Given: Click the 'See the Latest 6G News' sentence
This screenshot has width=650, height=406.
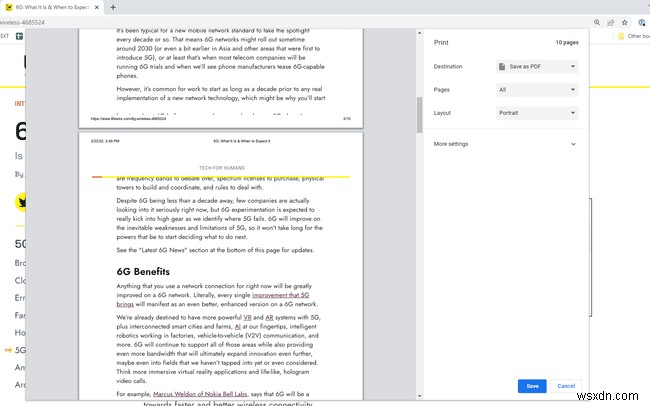Looking at the screenshot, I should pos(215,250).
